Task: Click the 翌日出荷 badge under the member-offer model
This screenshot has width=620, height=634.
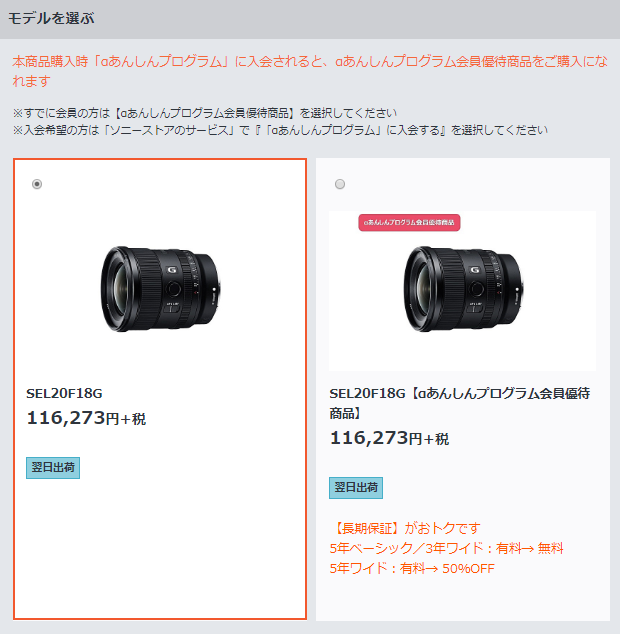Action: tap(356, 488)
